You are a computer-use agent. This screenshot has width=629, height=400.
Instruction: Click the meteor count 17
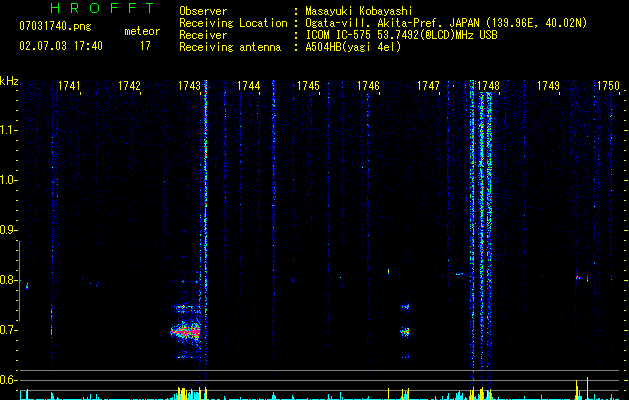pos(145,46)
